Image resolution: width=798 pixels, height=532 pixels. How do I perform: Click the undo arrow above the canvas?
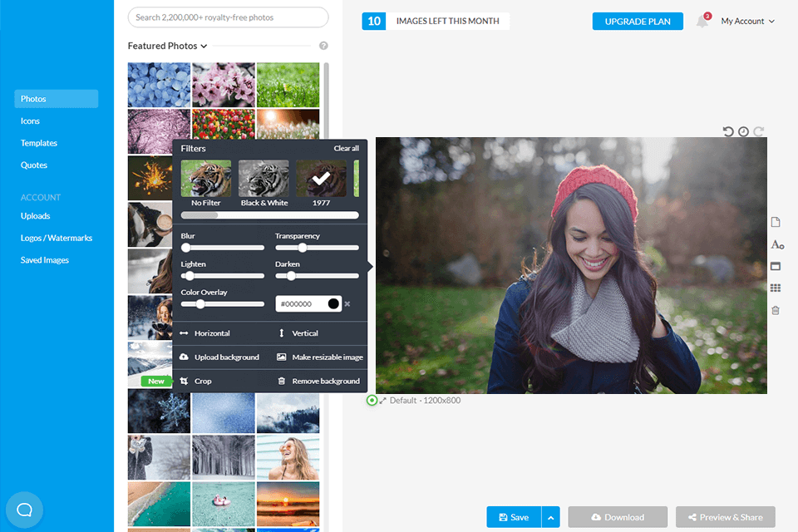728,131
